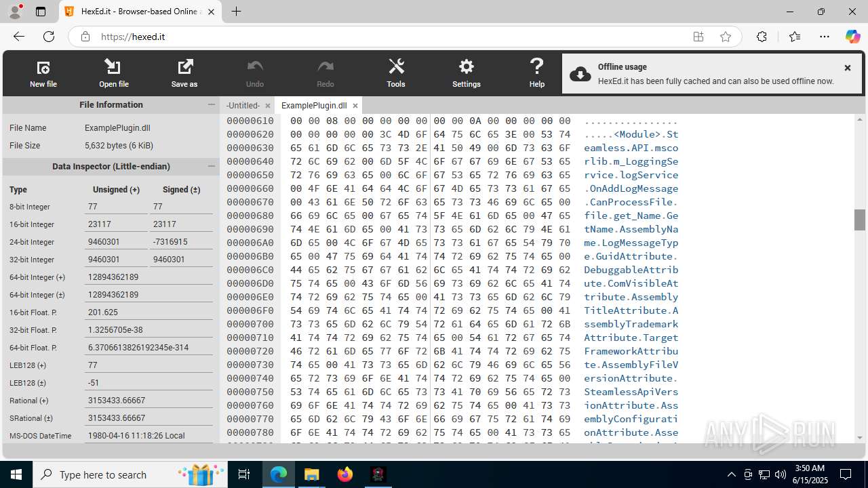Click the Save as toolbar icon
The height and width of the screenshot is (488, 868).
pos(184,73)
